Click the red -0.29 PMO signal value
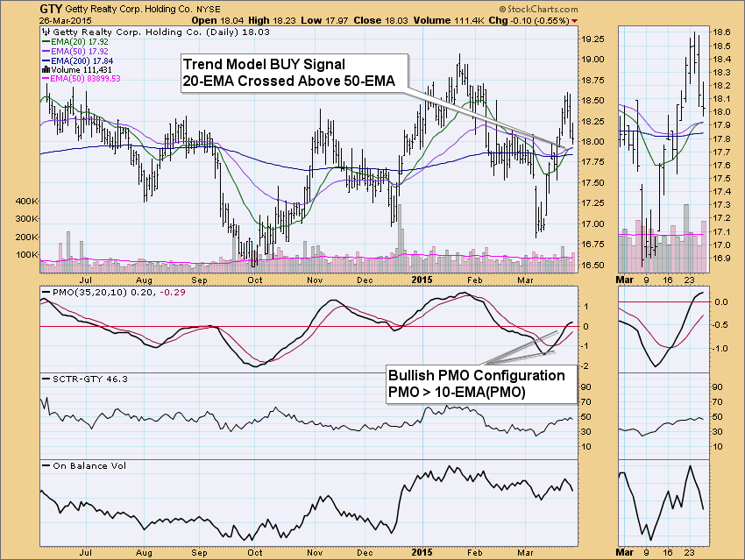The height and width of the screenshot is (560, 745). coord(173,292)
